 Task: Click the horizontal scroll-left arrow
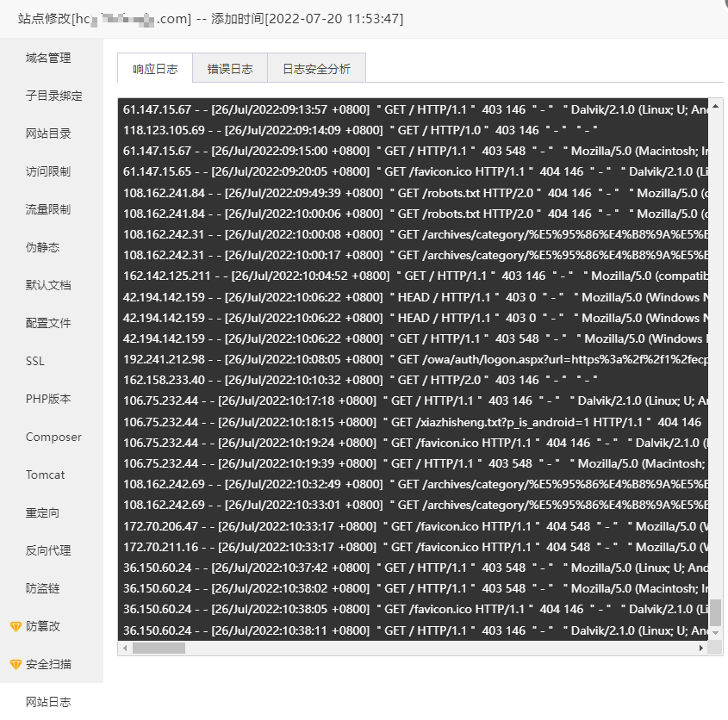[x=125, y=648]
